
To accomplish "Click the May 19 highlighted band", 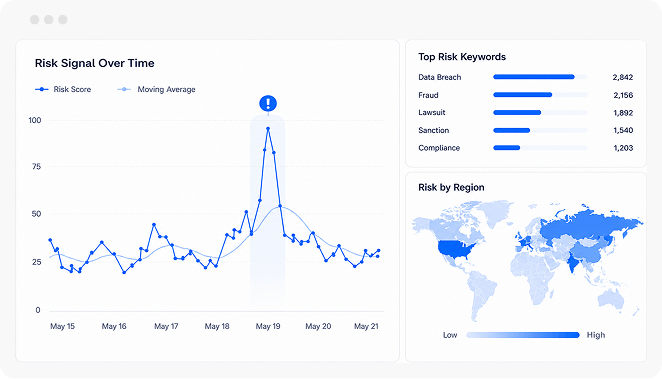I will 268,209.
